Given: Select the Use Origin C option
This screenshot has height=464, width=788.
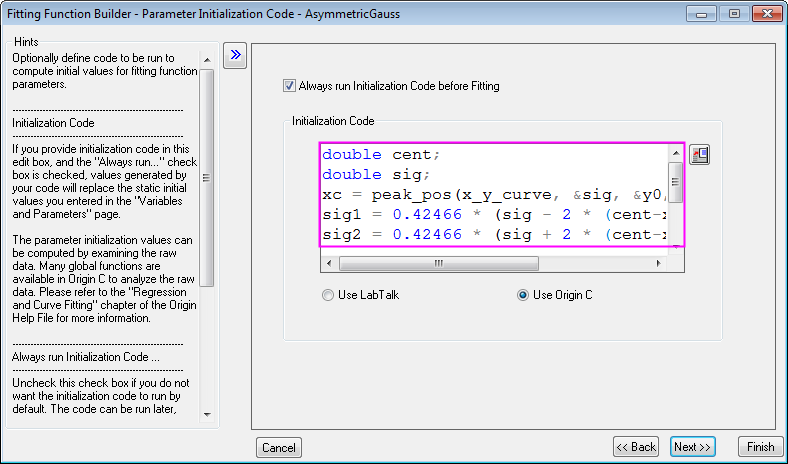Looking at the screenshot, I should point(523,295).
